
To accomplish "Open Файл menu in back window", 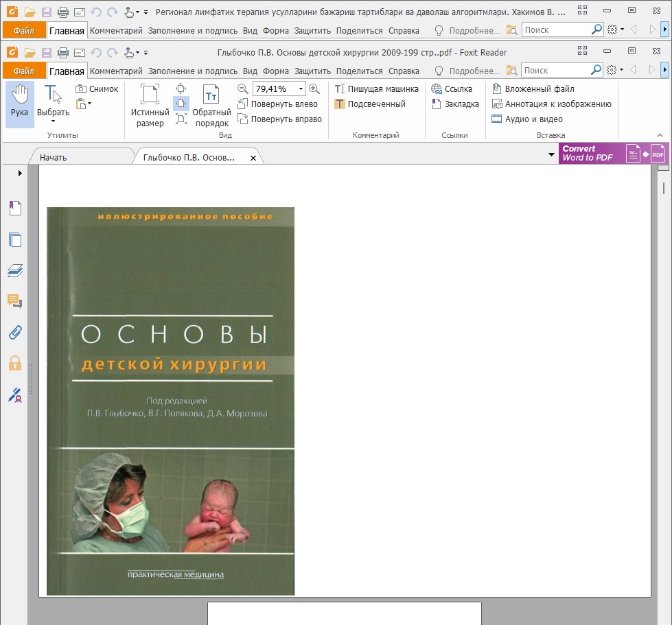I will [24, 30].
